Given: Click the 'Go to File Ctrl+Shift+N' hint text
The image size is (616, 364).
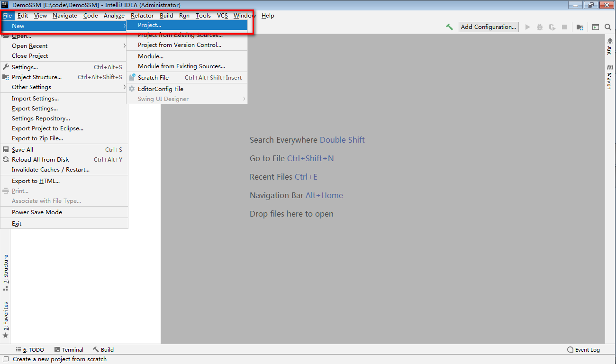Looking at the screenshot, I should (292, 158).
